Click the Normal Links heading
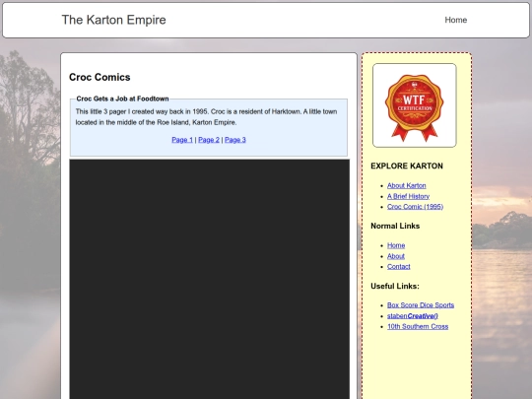This screenshot has width=532, height=399. [395, 226]
